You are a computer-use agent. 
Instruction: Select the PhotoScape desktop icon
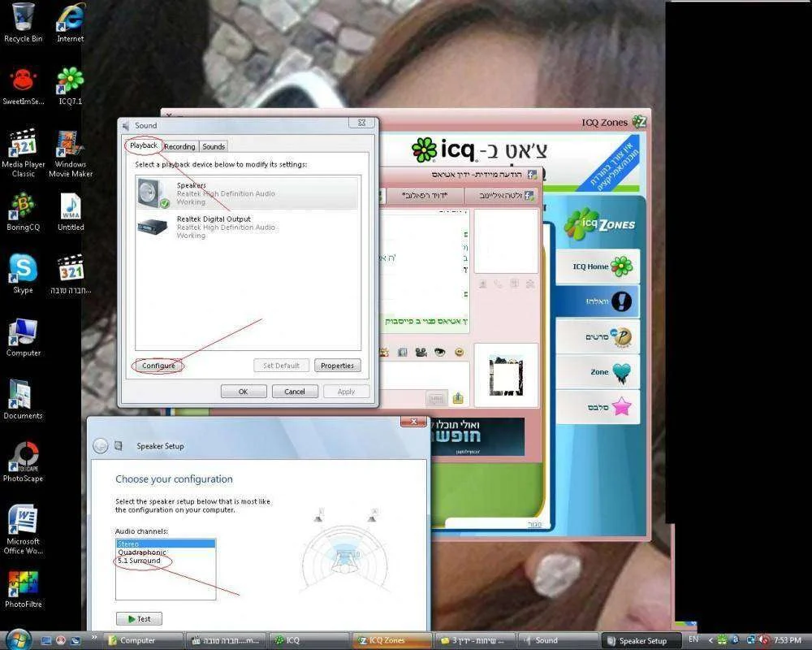pos(23,461)
